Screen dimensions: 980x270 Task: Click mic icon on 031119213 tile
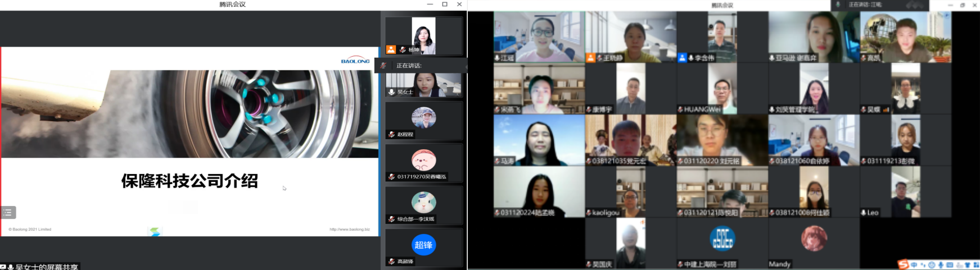pyautogui.click(x=864, y=161)
